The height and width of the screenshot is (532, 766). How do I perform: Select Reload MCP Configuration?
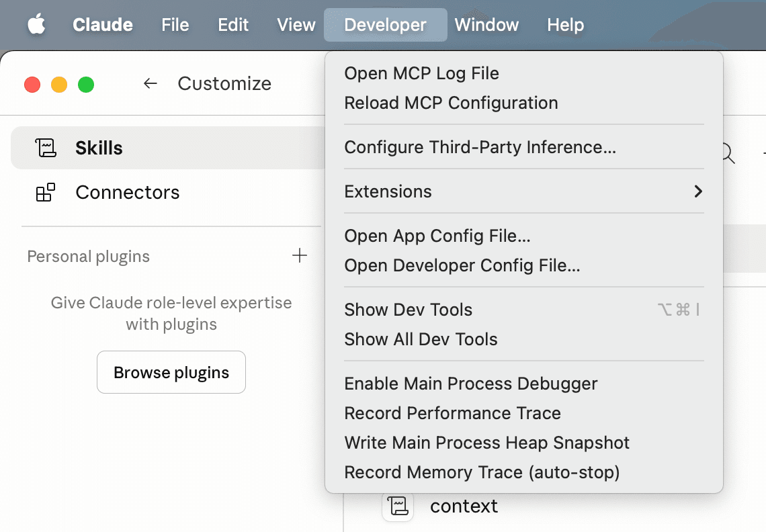(x=523, y=103)
